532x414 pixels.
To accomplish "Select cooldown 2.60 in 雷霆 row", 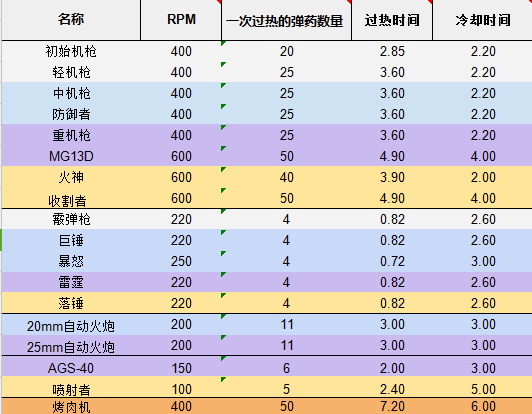I will coord(482,282).
